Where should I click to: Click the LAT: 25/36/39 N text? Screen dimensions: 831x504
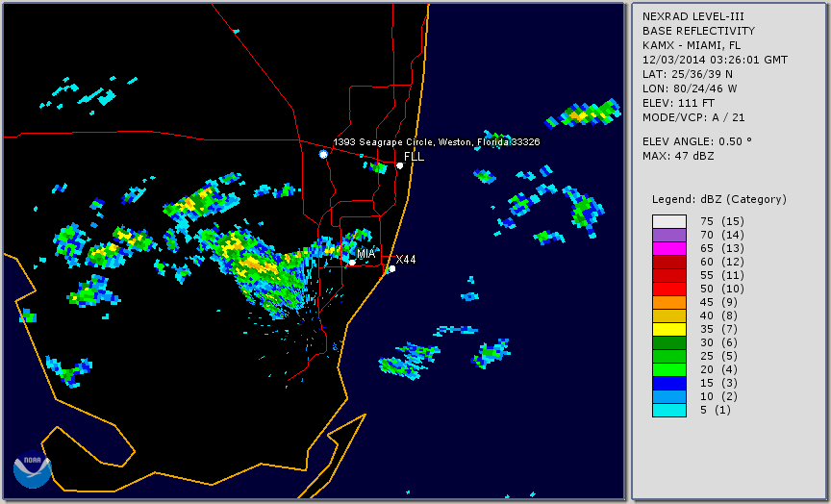(688, 74)
